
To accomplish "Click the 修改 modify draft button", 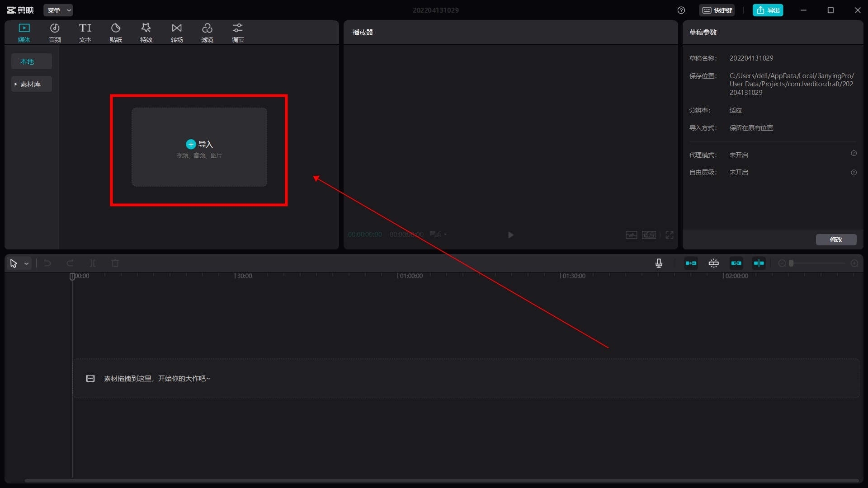I will [836, 239].
